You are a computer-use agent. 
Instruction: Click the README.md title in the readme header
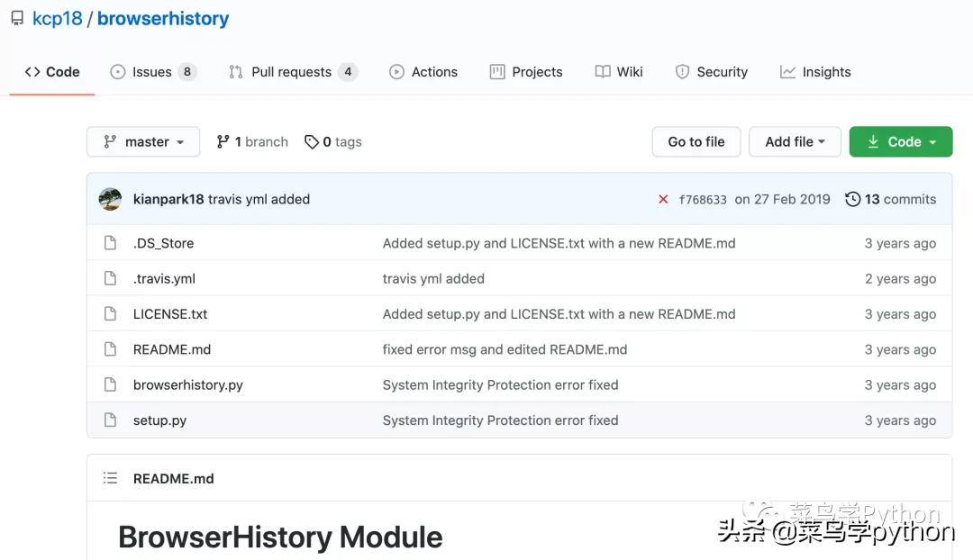pyautogui.click(x=174, y=478)
